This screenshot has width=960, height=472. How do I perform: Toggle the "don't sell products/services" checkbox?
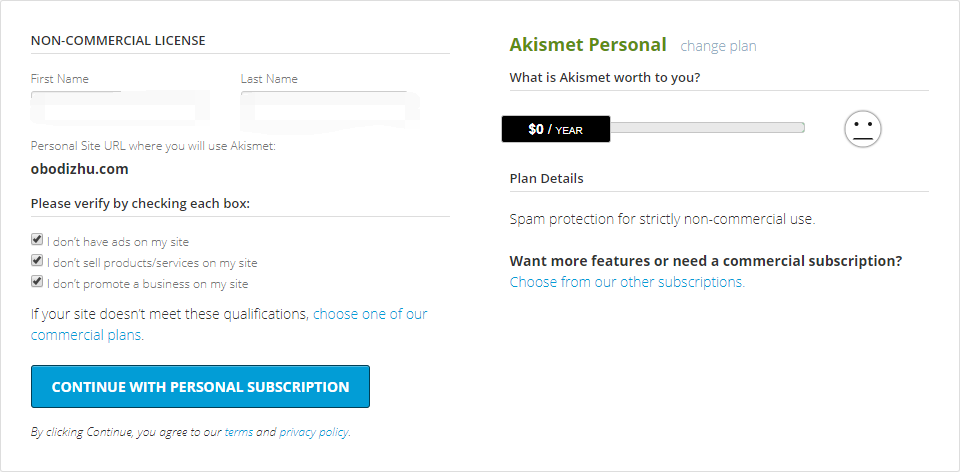tap(37, 261)
